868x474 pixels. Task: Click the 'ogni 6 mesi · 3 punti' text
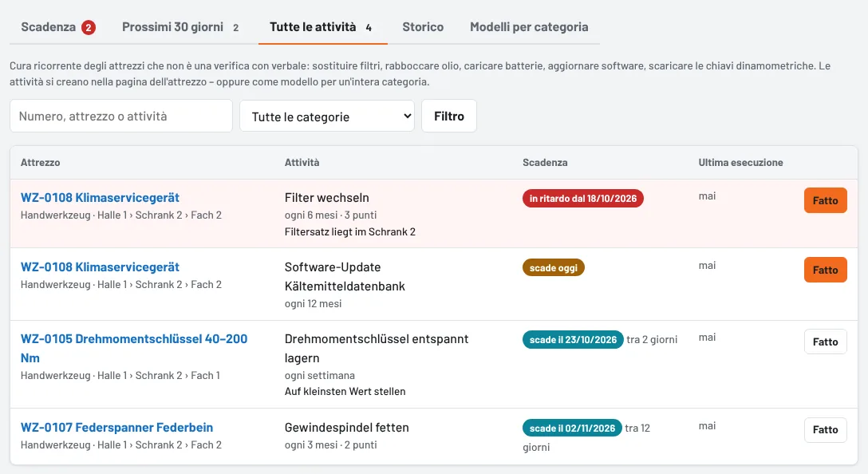(330, 215)
